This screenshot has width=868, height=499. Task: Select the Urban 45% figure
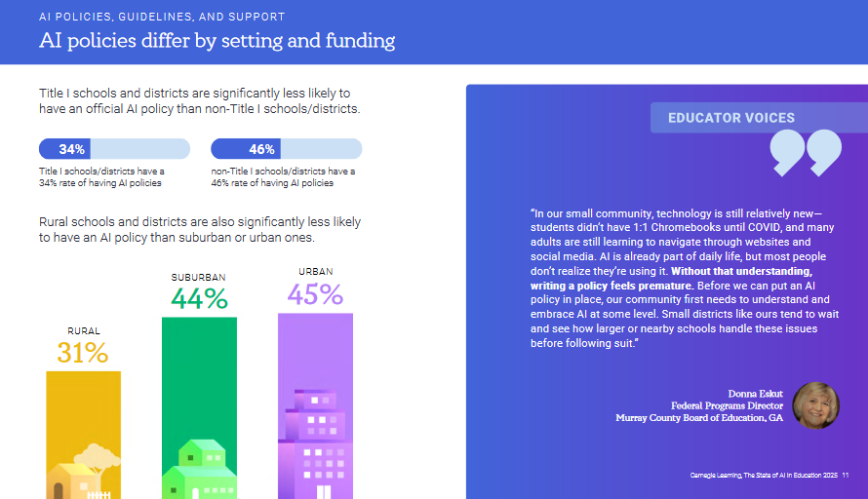[x=315, y=293]
